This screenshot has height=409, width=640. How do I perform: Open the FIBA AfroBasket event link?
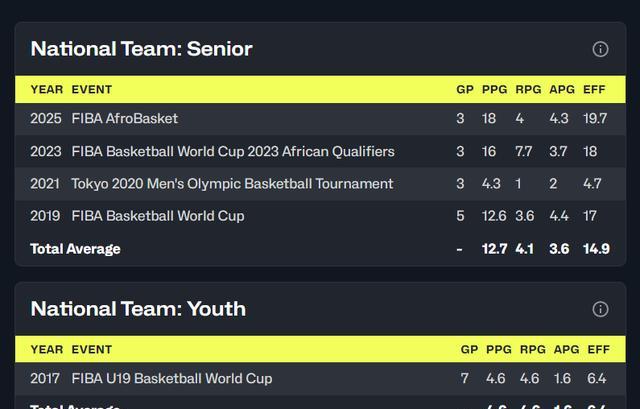[124, 118]
